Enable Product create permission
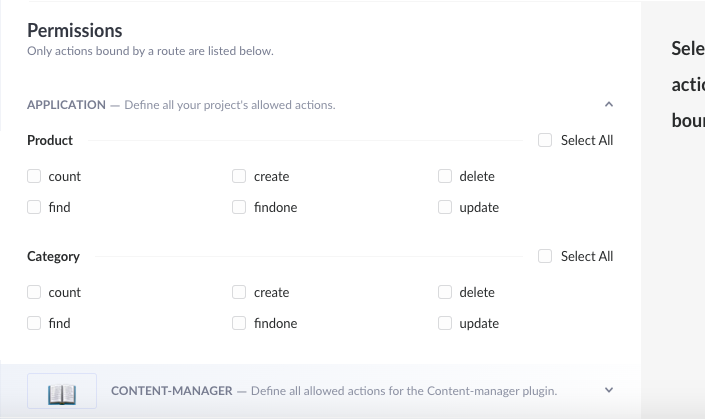This screenshot has width=705, height=419. click(239, 177)
